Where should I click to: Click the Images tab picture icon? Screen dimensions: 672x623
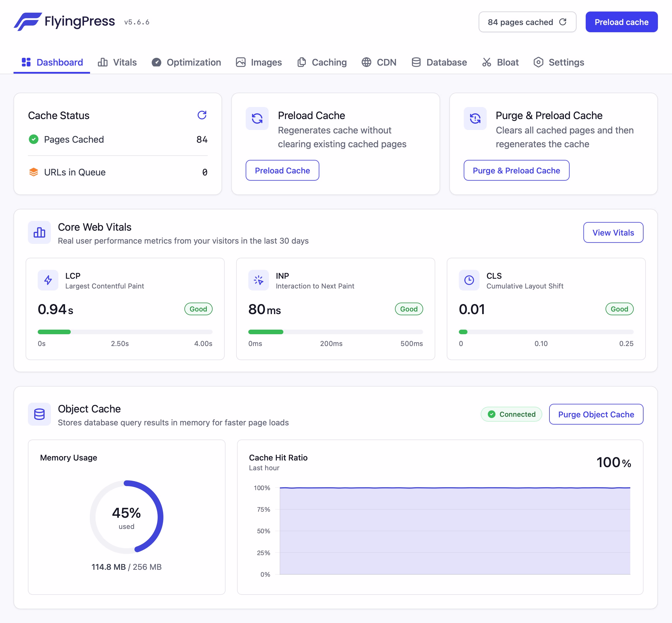click(240, 62)
